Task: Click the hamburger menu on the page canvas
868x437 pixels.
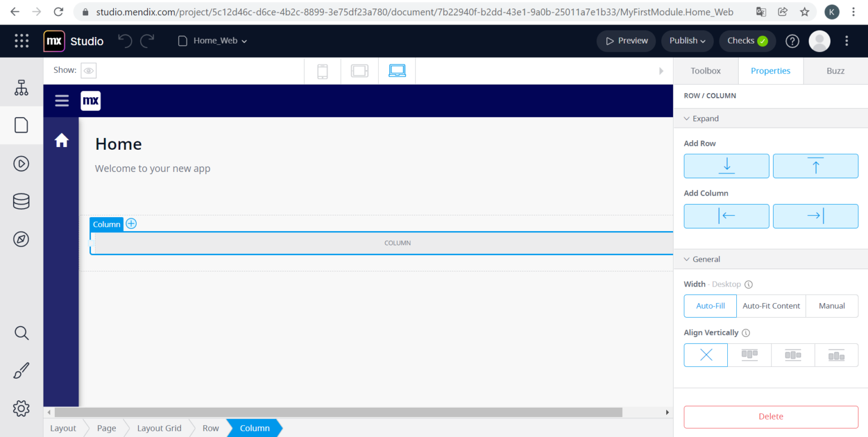Action: click(62, 101)
